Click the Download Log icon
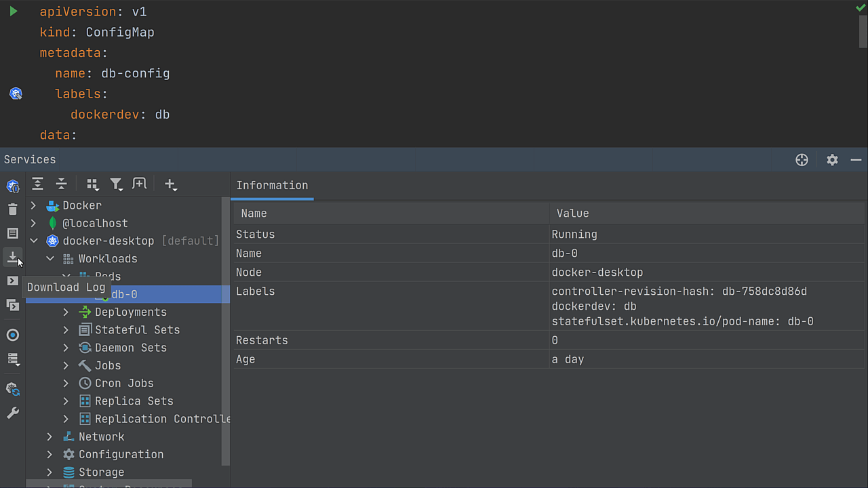This screenshot has width=868, height=488. (x=12, y=257)
